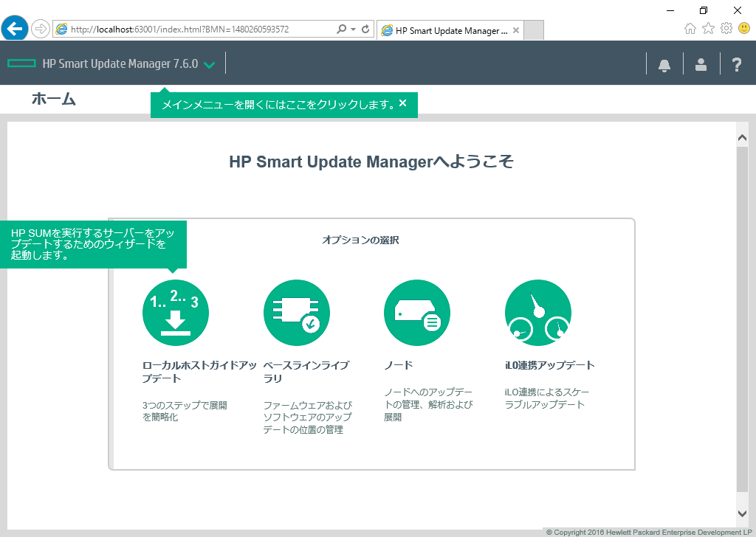Click the ベースラインライブラリ label

coord(306,372)
